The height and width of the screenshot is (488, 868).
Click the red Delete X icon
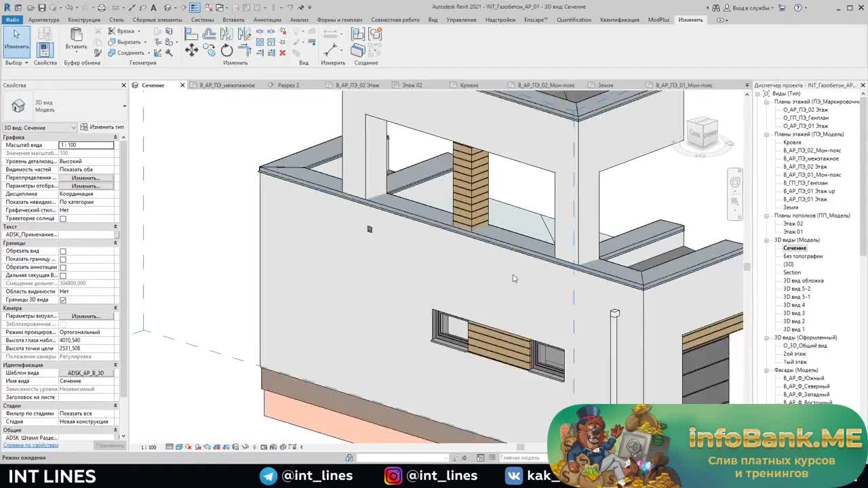pos(283,53)
